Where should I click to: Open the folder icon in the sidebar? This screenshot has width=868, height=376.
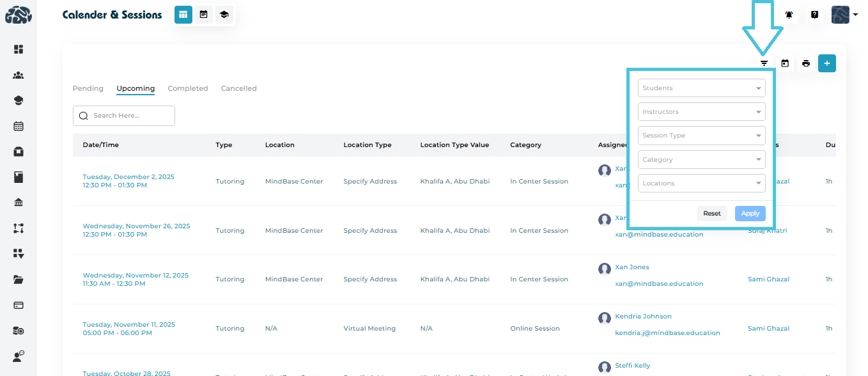pyautogui.click(x=19, y=279)
